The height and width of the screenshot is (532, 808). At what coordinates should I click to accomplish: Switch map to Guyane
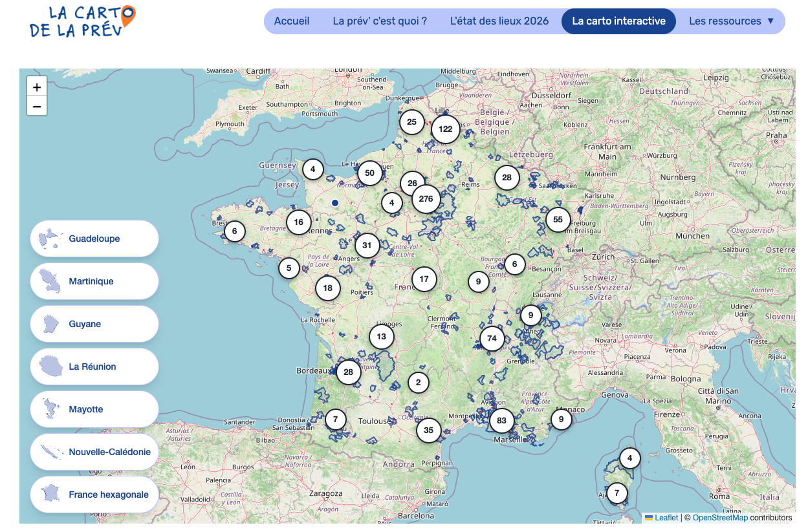tap(94, 324)
